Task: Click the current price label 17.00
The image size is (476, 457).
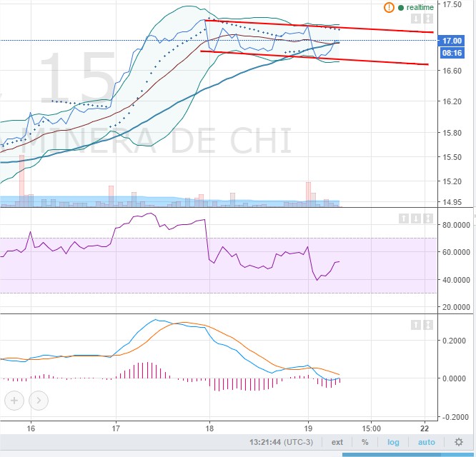Action: pos(452,41)
